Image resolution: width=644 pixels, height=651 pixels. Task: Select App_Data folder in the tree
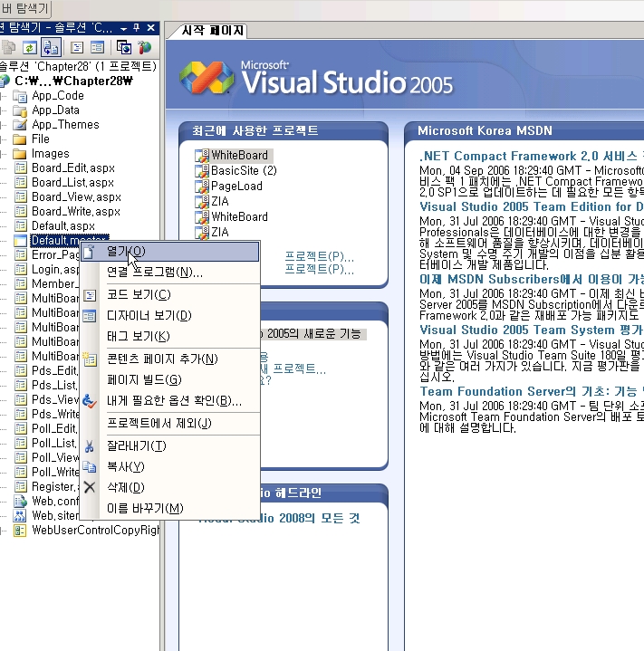[x=55, y=110]
